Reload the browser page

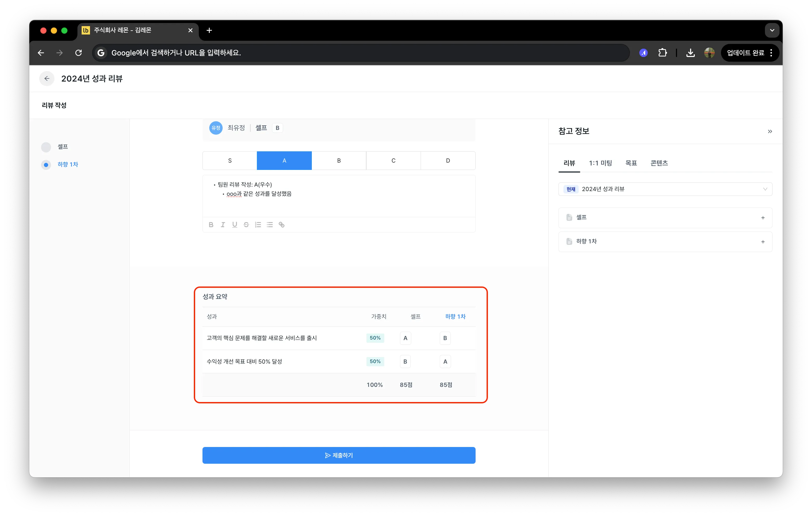pyautogui.click(x=78, y=53)
